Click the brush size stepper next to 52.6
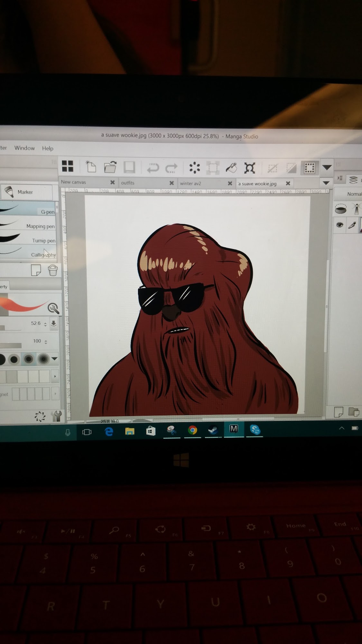The height and width of the screenshot is (644, 362). click(45, 324)
